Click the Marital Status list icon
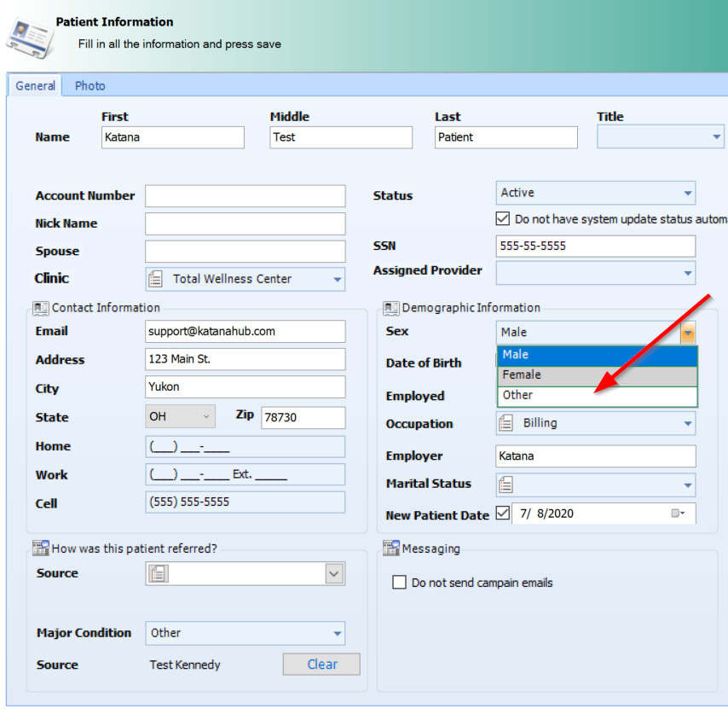 pyautogui.click(x=506, y=485)
